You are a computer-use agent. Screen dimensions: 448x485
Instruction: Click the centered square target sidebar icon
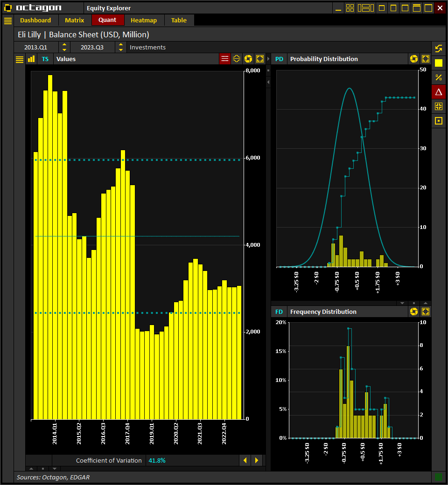coord(439,121)
